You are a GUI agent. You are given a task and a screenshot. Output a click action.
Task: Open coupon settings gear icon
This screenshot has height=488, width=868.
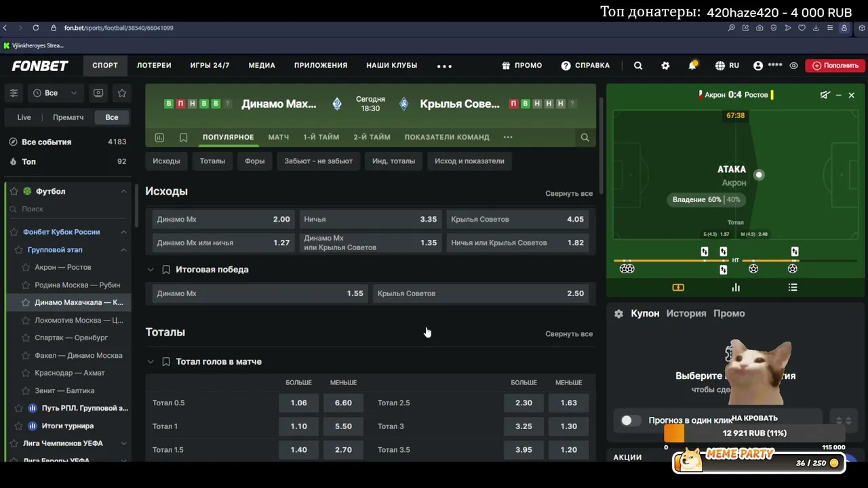point(618,314)
